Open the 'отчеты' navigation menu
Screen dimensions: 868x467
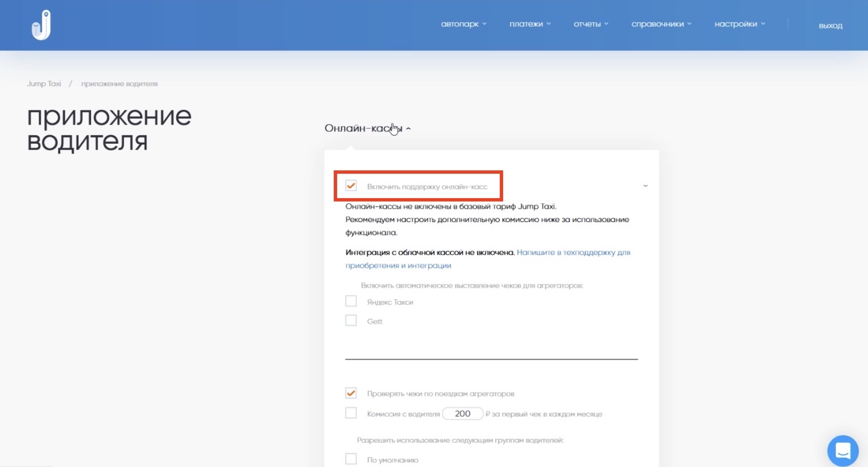[590, 24]
